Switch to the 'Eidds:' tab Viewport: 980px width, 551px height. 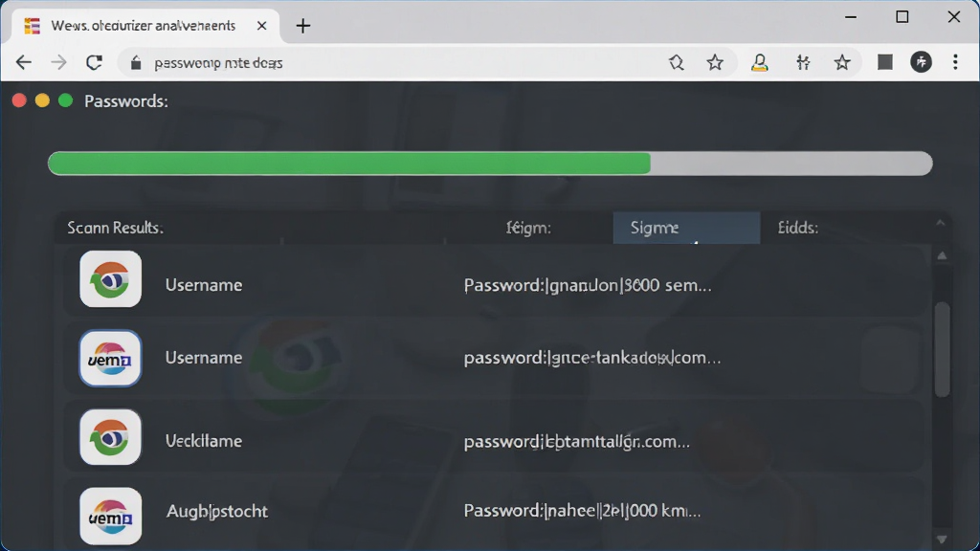[798, 228]
